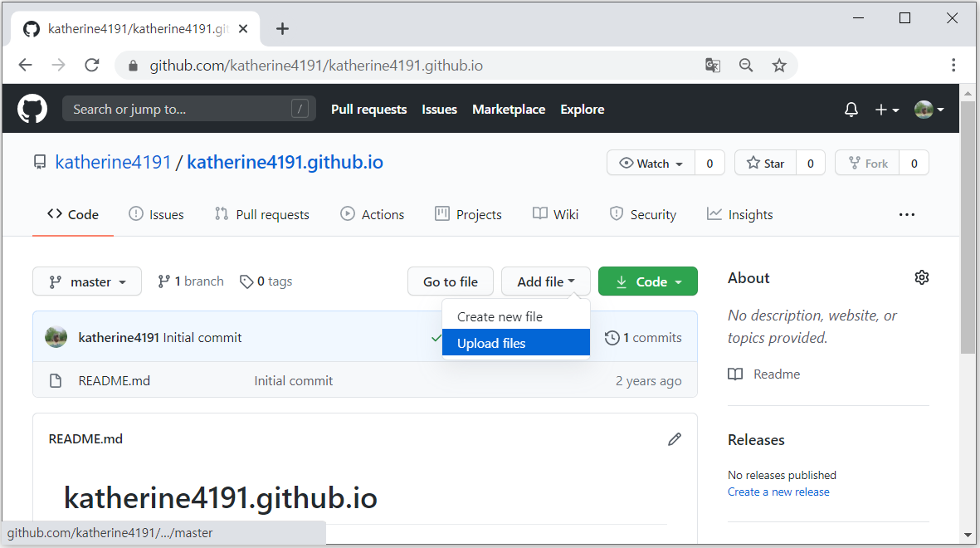Click the Fork button
The width and height of the screenshot is (980, 548).
click(867, 164)
